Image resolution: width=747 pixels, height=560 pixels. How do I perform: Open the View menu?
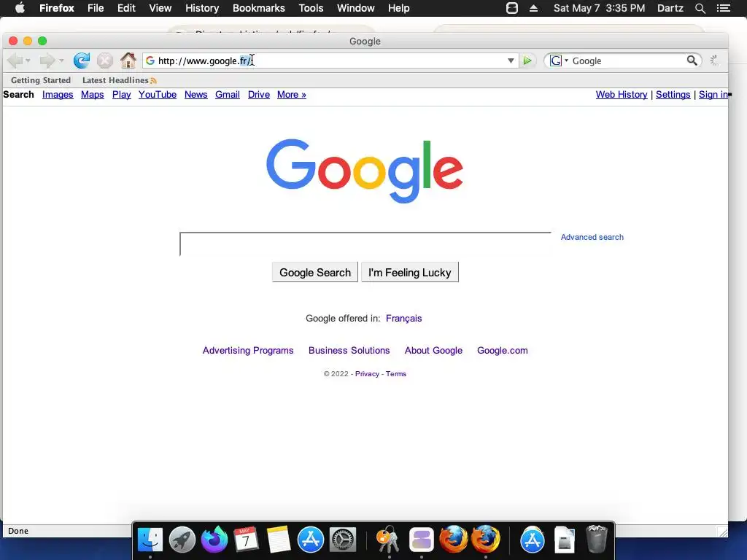click(160, 8)
